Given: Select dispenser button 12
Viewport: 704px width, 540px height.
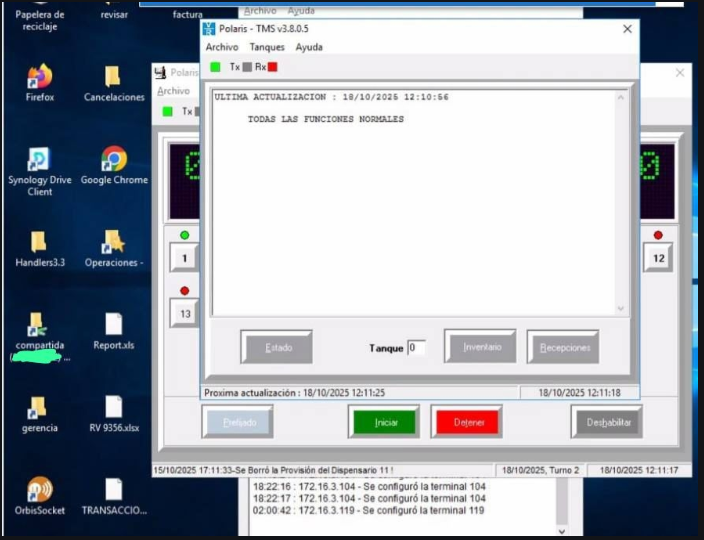Looking at the screenshot, I should tap(657, 258).
